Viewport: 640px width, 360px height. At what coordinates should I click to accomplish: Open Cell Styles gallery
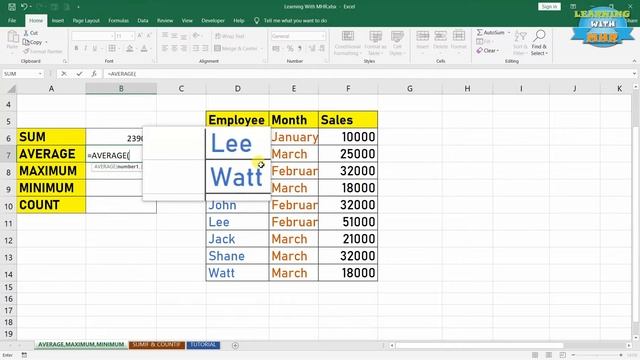click(396, 42)
